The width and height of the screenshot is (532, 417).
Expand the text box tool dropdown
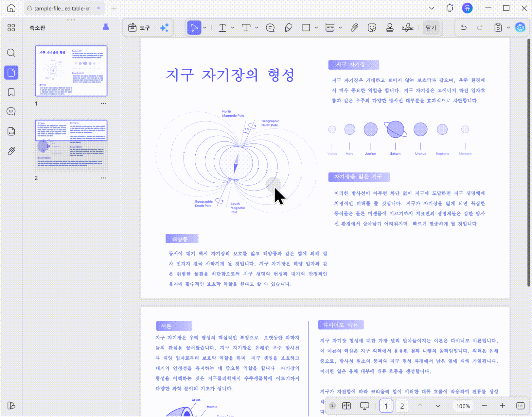point(257,28)
